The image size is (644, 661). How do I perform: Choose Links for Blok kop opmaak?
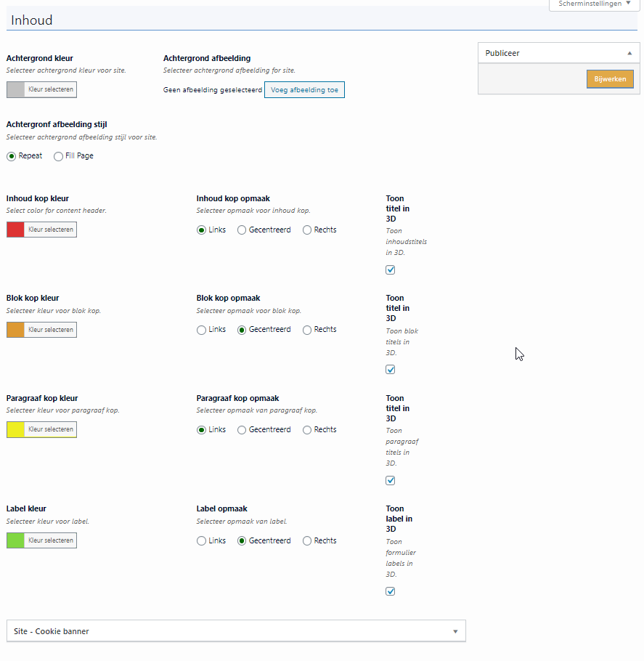click(201, 330)
